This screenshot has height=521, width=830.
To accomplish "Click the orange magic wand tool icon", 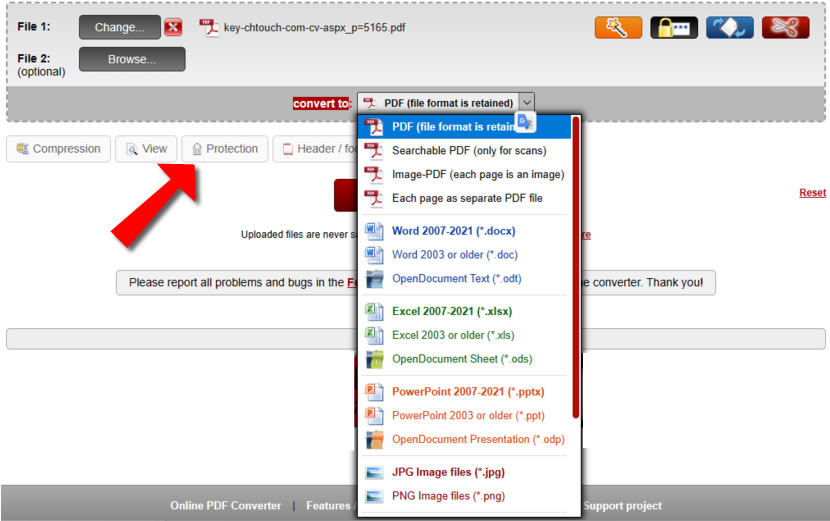I will click(618, 28).
